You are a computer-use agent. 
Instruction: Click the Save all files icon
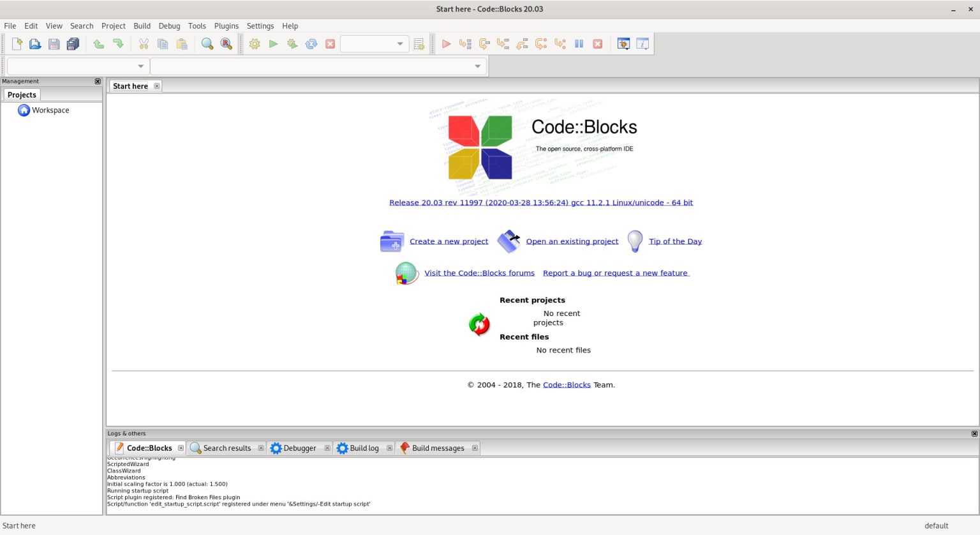click(x=73, y=44)
